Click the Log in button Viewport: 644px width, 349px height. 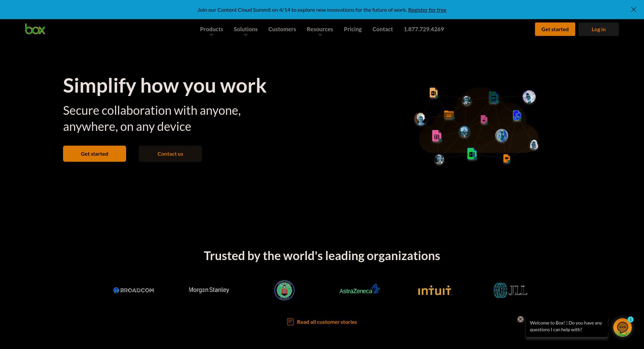(x=598, y=29)
